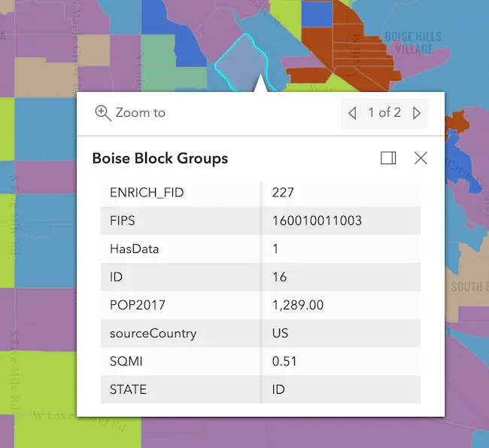Close the Boise Block Groups popup
This screenshot has height=448, width=489.
click(421, 158)
